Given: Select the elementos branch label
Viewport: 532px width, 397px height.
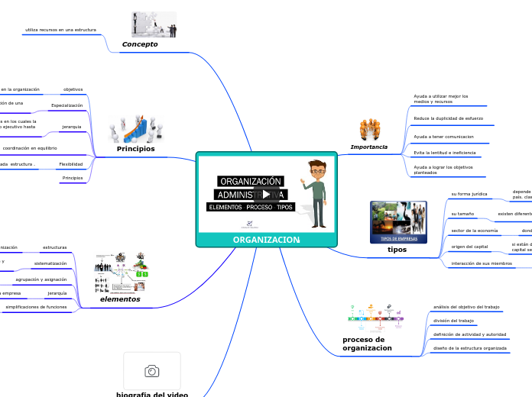Looking at the screenshot, I should coord(120,299).
